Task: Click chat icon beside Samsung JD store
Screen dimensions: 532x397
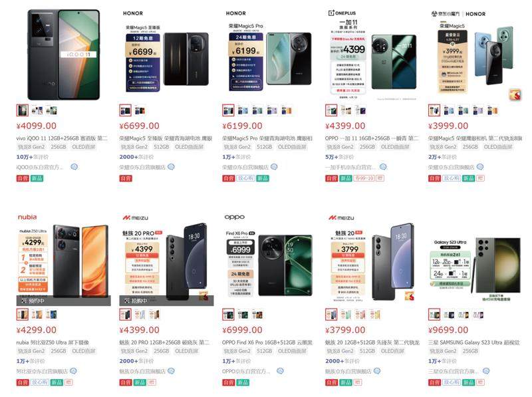Action: [486, 371]
